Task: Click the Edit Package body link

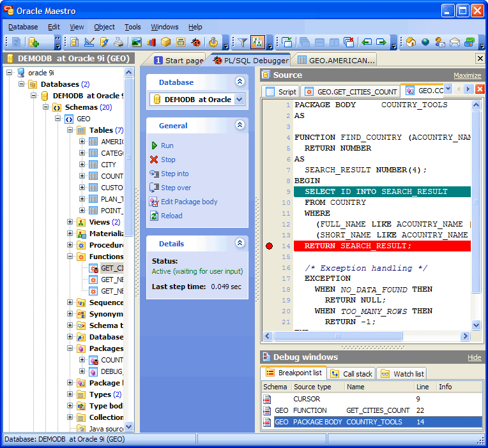Action: 189,202
